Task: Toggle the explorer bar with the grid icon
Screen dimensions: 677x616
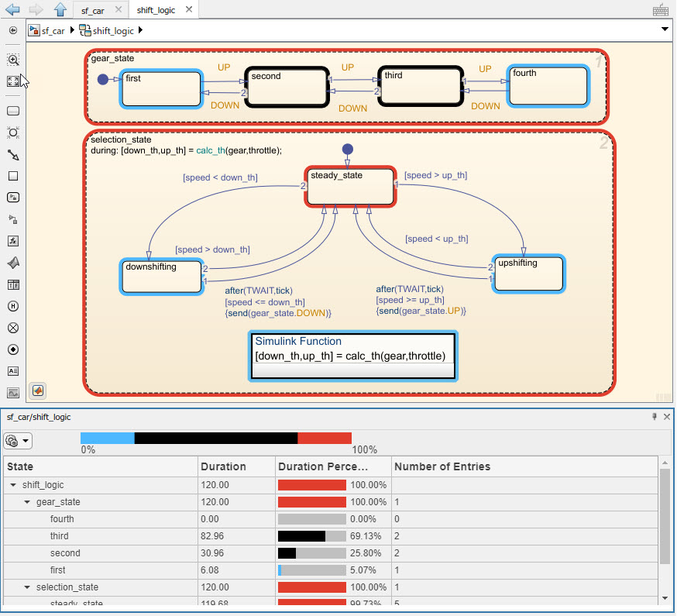Action: pos(660,10)
